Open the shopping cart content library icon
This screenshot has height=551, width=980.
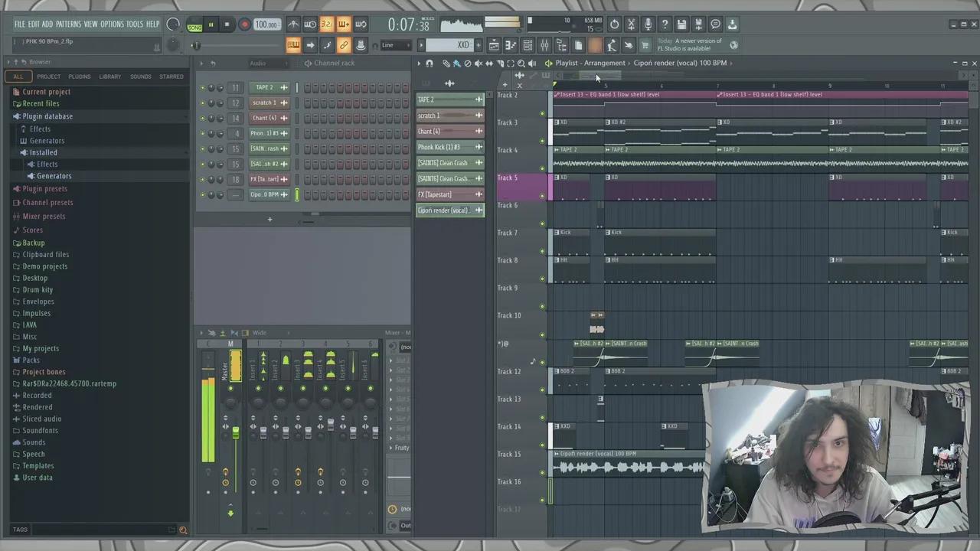coord(645,45)
